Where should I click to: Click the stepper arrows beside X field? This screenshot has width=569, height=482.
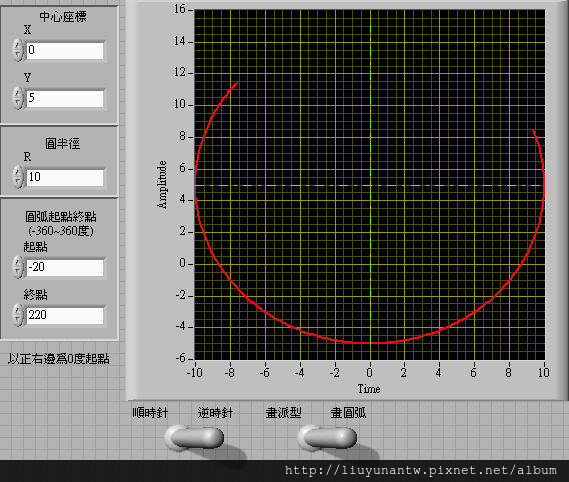click(x=17, y=50)
